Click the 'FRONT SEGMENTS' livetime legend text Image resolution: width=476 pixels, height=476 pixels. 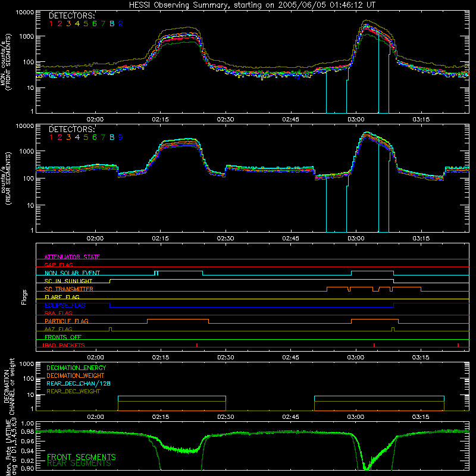[82, 457]
